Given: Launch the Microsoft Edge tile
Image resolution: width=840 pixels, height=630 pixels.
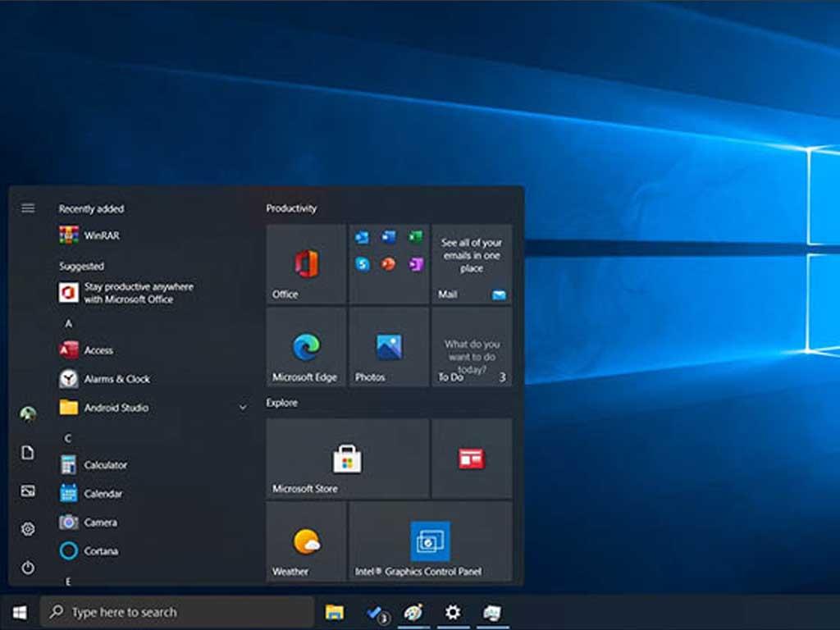Looking at the screenshot, I should click(x=307, y=347).
